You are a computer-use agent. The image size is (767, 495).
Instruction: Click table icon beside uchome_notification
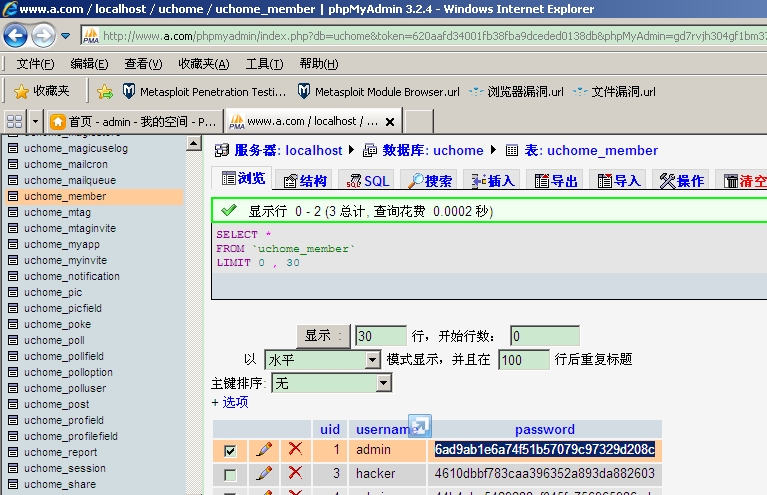13,276
